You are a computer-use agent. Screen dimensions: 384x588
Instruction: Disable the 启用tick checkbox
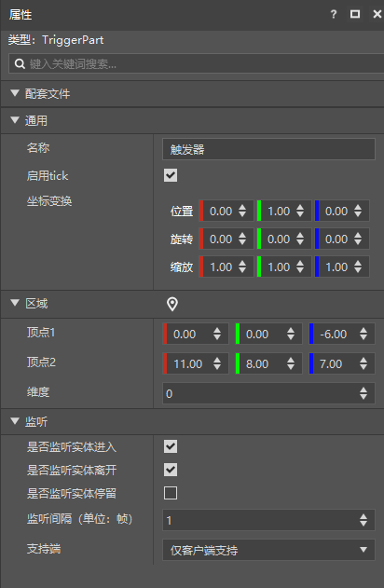pos(171,175)
